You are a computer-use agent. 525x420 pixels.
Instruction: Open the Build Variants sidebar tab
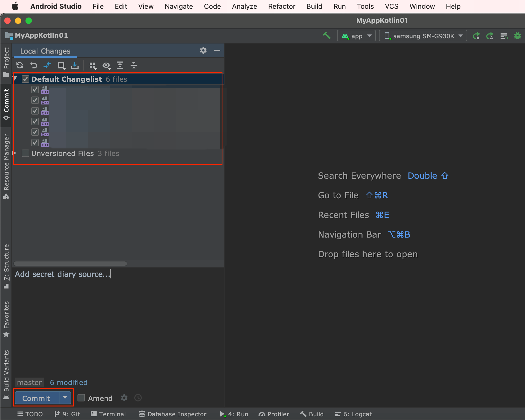[x=6, y=375]
